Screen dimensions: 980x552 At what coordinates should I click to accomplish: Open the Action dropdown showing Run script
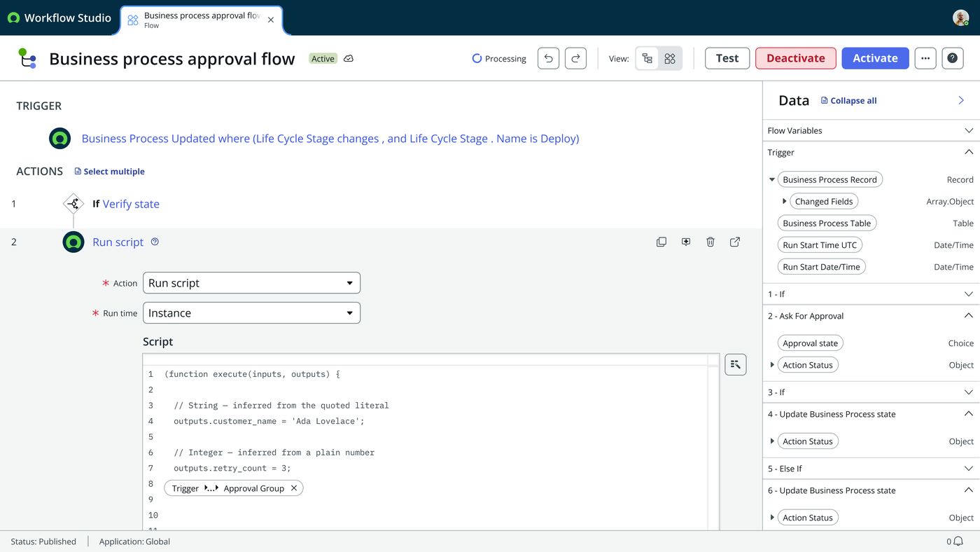(251, 283)
